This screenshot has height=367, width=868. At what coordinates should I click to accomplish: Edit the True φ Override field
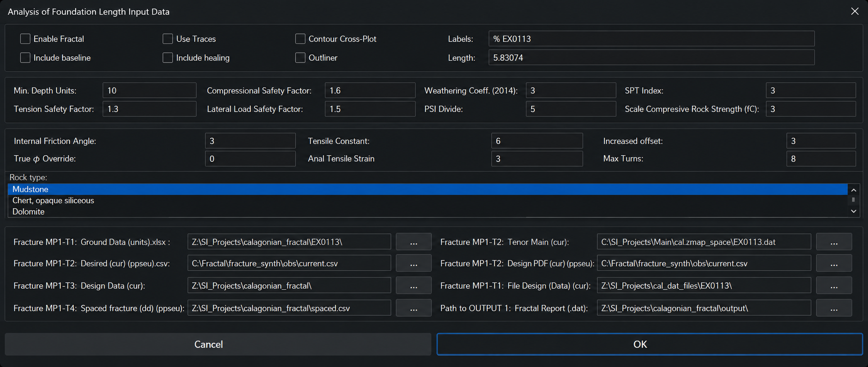[250, 159]
